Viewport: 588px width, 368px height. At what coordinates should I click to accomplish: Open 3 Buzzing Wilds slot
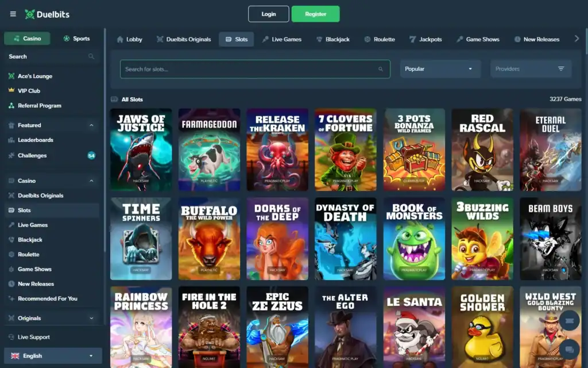(482, 239)
